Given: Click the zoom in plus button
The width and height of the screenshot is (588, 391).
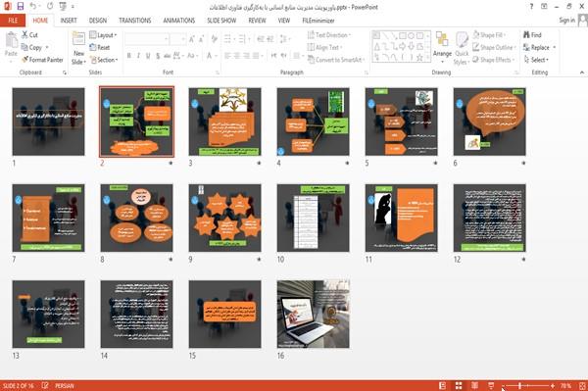Looking at the screenshot, I should 553,385.
